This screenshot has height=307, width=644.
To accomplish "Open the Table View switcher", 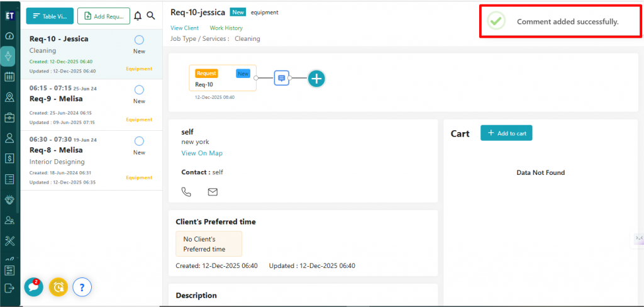I will [50, 16].
